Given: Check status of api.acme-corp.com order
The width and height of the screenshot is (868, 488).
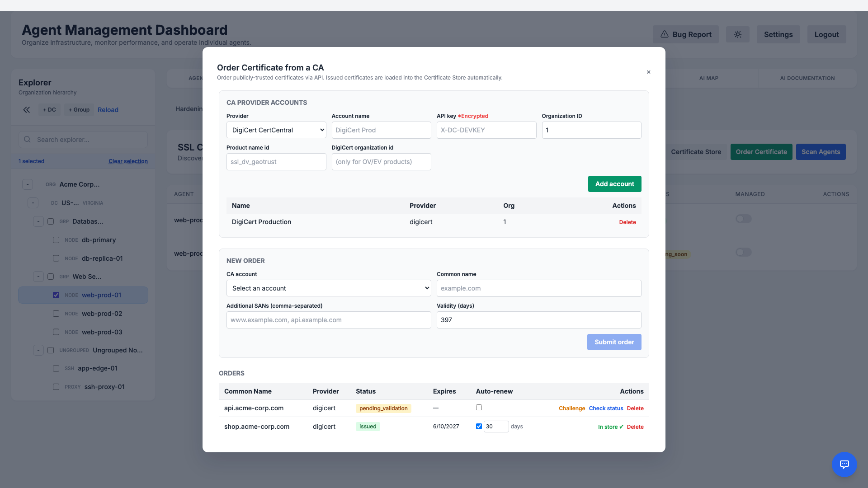Looking at the screenshot, I should pyautogui.click(x=606, y=408).
